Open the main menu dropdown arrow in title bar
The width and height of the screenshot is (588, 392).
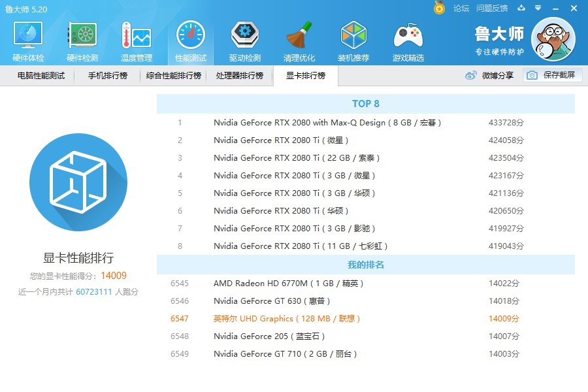point(538,8)
